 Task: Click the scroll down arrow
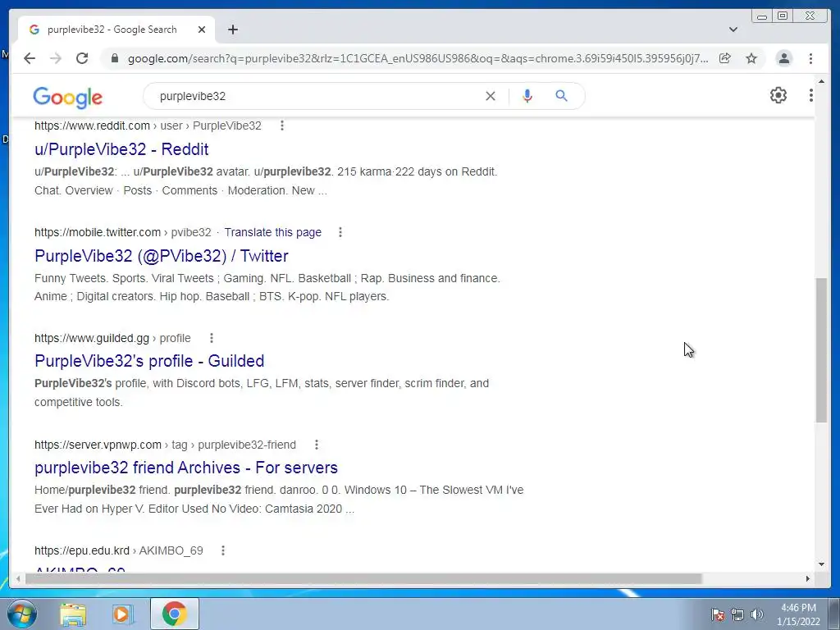click(x=821, y=564)
